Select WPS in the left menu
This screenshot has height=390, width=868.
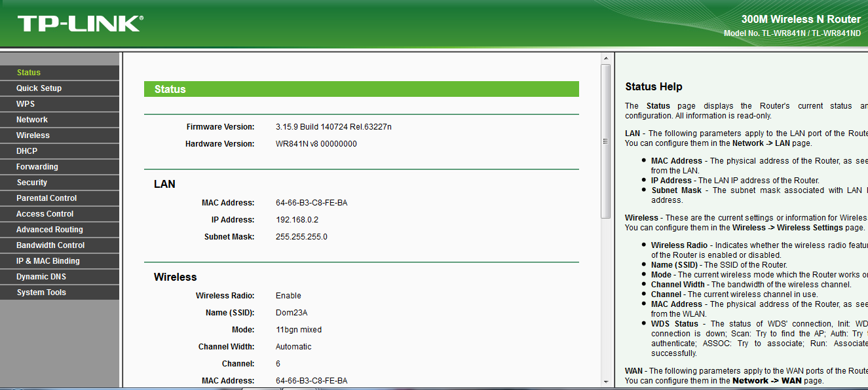click(x=26, y=104)
